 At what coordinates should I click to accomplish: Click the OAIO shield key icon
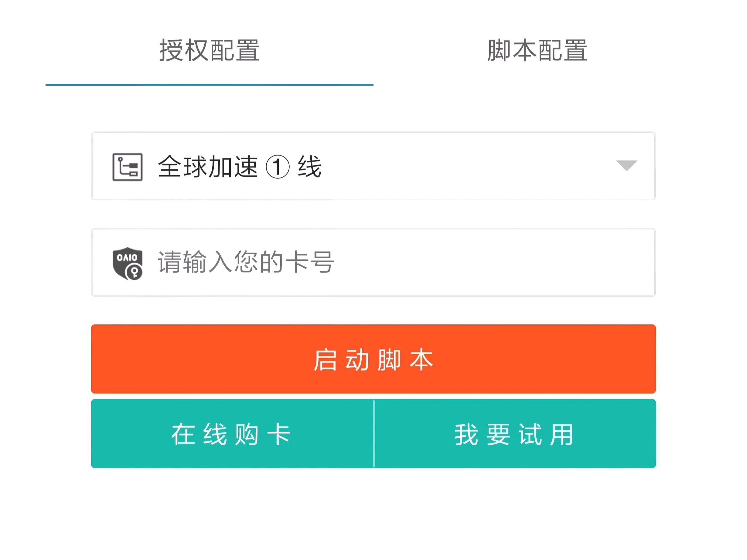(x=126, y=262)
